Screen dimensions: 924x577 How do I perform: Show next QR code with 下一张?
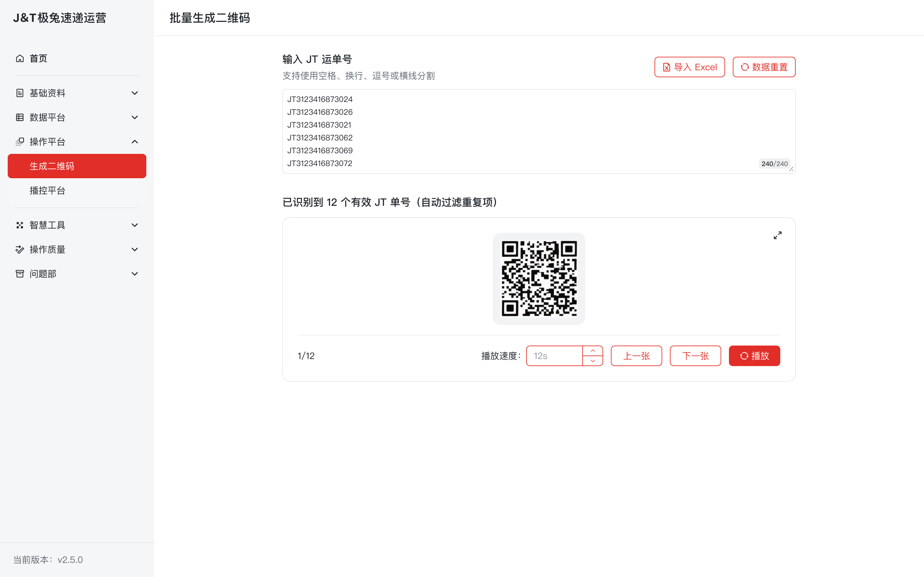695,356
